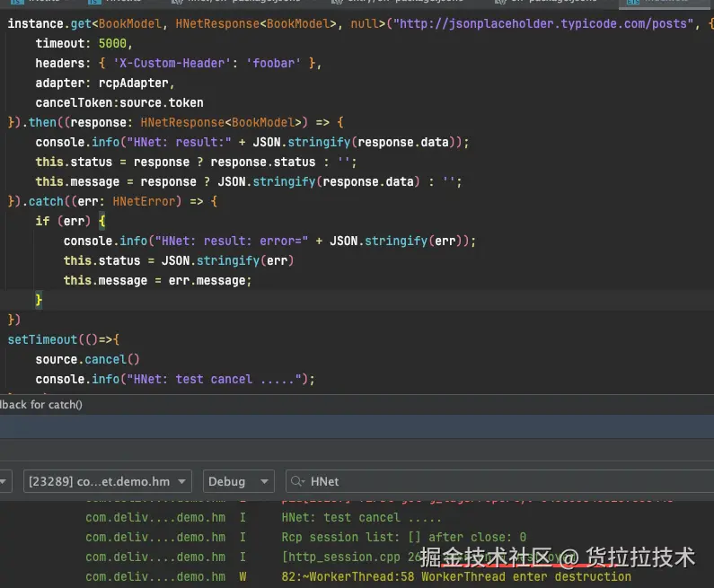The height and width of the screenshot is (588, 714).
Task: Click the 'timeout: 5000,' code line
Action: coord(84,44)
